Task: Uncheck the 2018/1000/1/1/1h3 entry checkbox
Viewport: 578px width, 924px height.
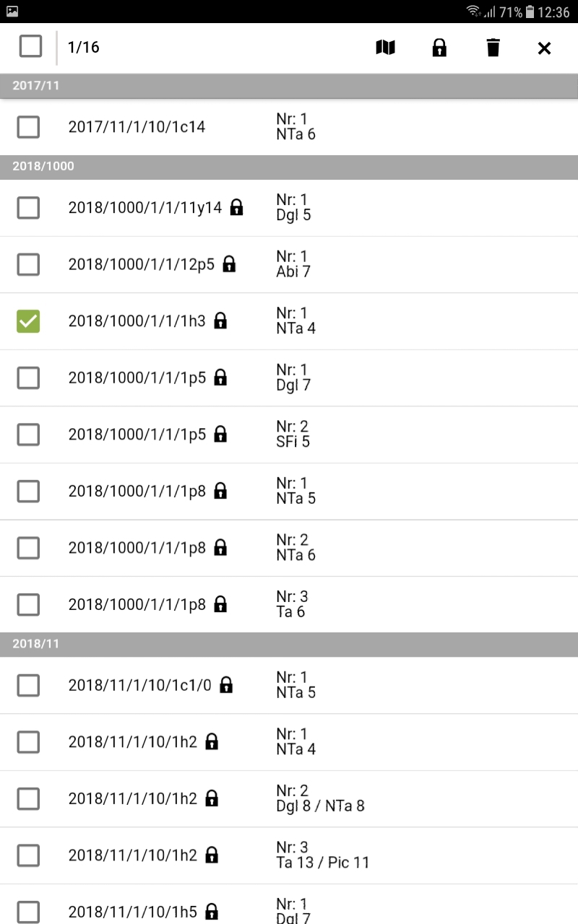Action: 28,321
